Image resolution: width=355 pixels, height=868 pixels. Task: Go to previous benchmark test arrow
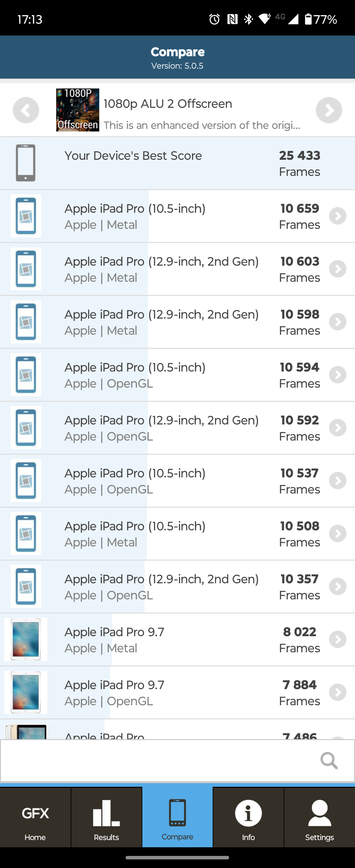pyautogui.click(x=26, y=110)
